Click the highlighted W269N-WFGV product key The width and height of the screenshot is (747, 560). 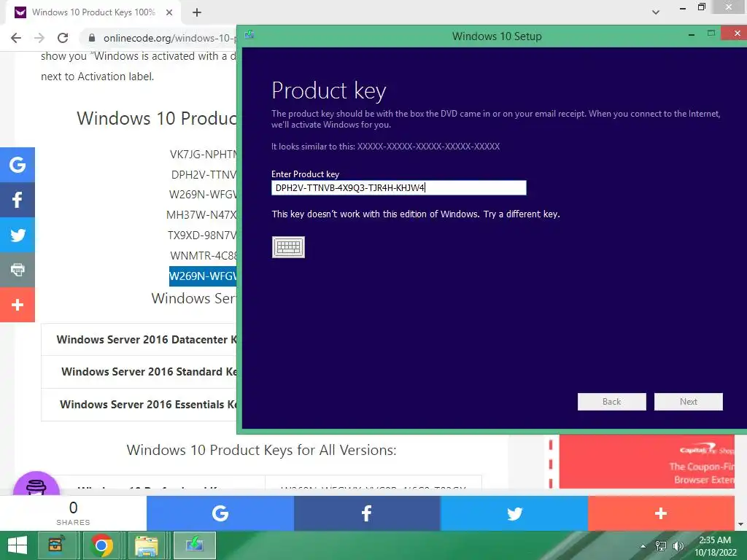pyautogui.click(x=203, y=276)
